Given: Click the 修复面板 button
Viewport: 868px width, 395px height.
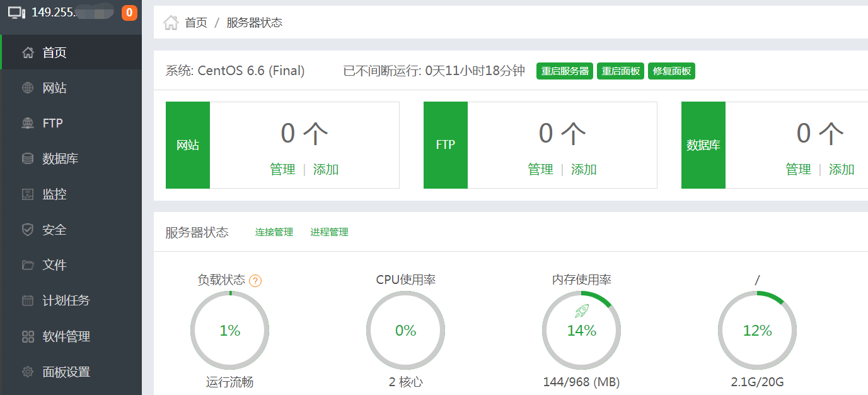Looking at the screenshot, I should click(x=671, y=71).
